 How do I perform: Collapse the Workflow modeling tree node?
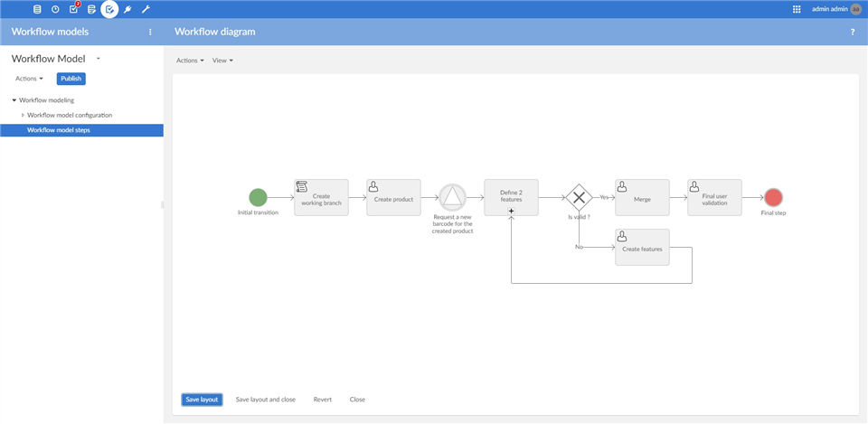pos(14,100)
